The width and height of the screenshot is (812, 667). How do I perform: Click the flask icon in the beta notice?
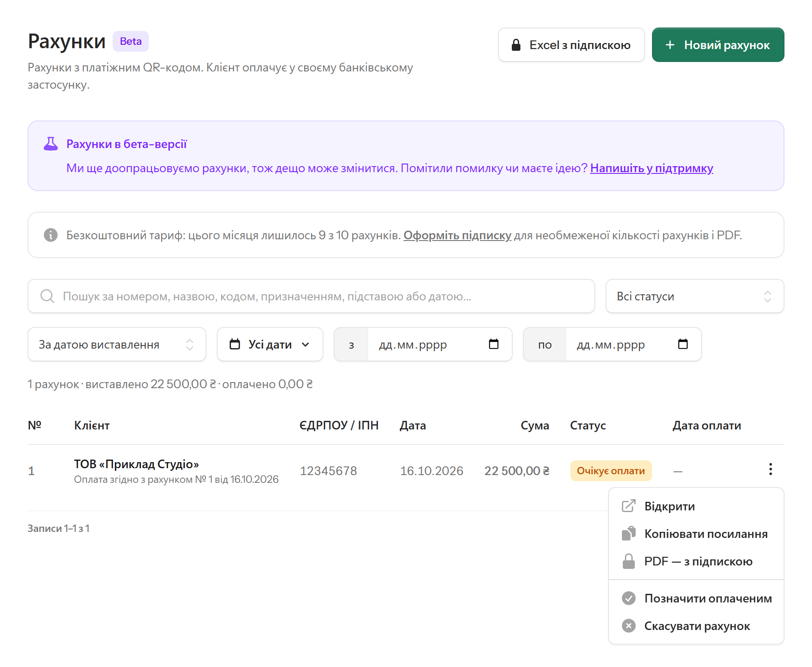(51, 144)
